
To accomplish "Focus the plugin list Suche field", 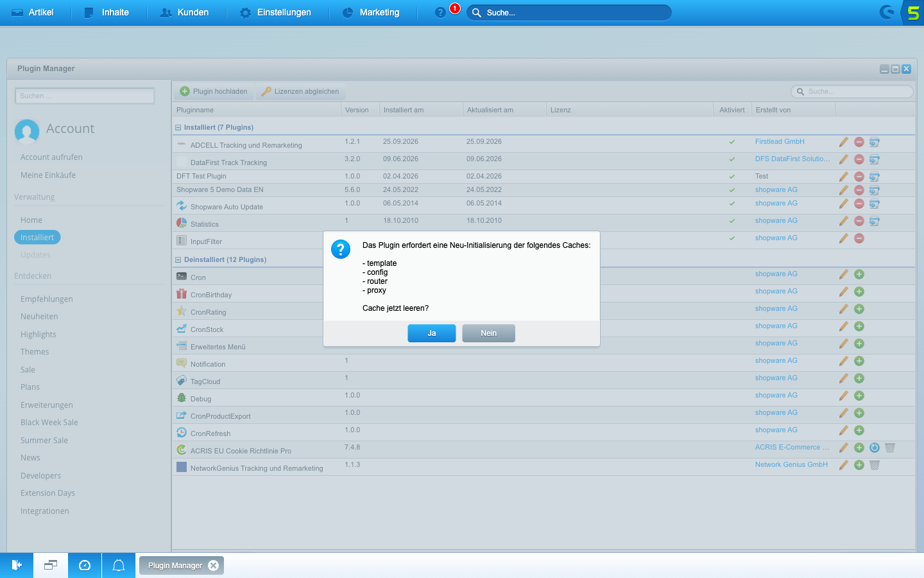I will point(852,92).
